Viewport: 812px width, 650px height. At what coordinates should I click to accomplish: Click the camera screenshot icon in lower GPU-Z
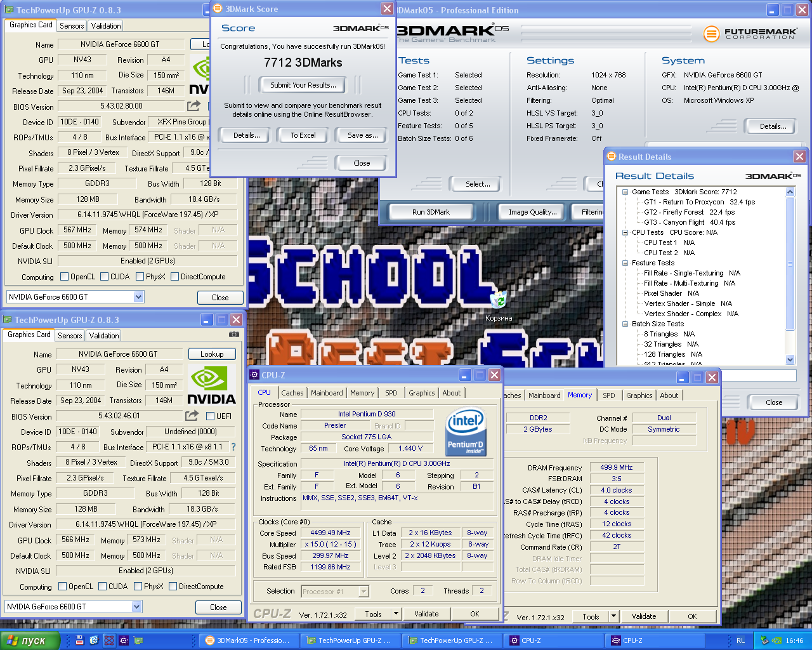234,335
